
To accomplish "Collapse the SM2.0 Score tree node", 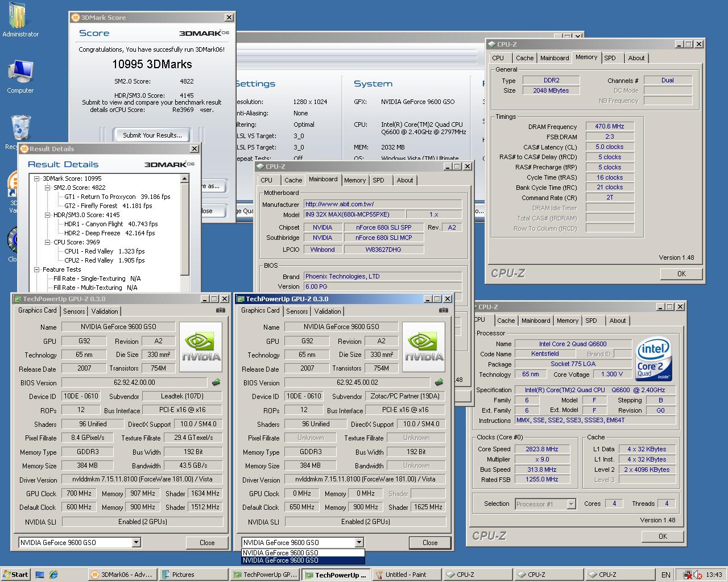I will pyautogui.click(x=48, y=188).
